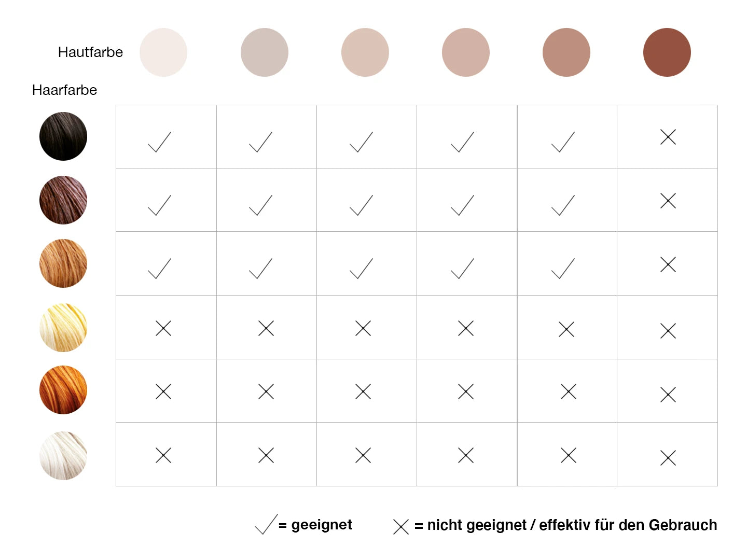Click the X for white hair, lightest skin
The height and width of the screenshot is (560, 747).
(x=163, y=455)
